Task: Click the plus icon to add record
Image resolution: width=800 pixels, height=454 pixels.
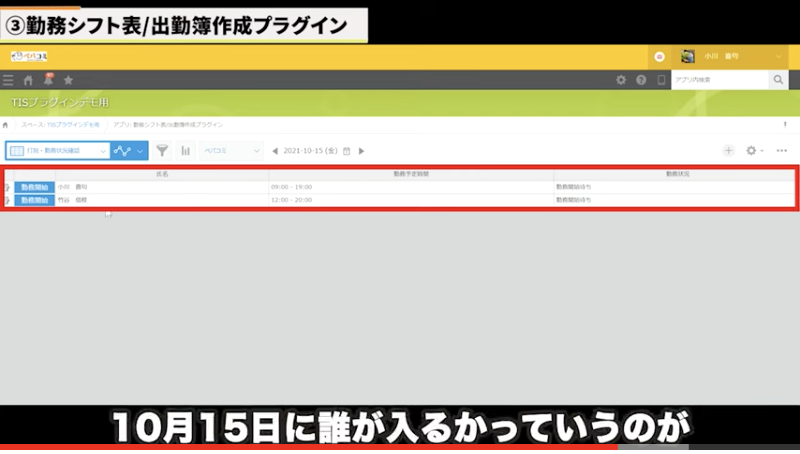Action: click(x=729, y=151)
